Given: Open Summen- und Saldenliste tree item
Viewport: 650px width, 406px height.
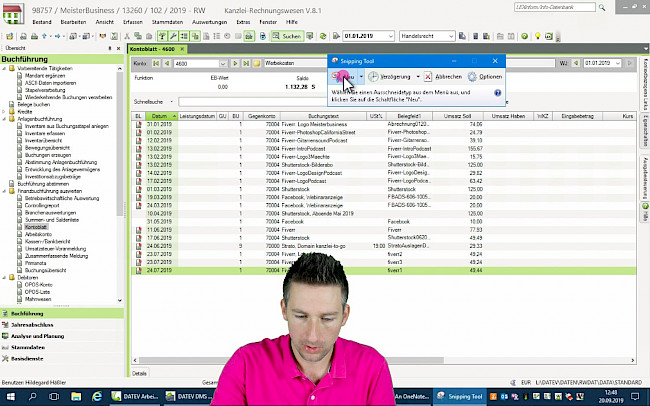Looking at the screenshot, I should (x=52, y=220).
